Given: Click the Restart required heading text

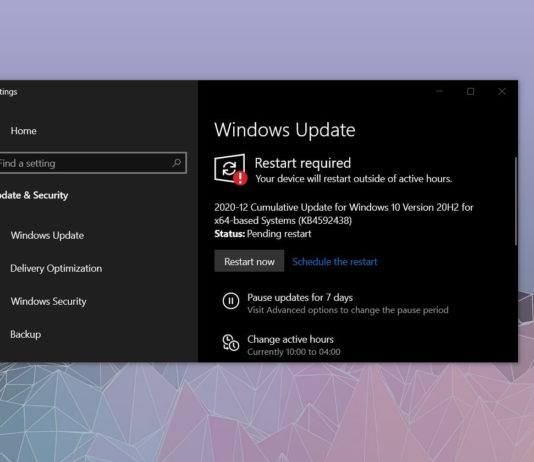Looking at the screenshot, I should (303, 163).
